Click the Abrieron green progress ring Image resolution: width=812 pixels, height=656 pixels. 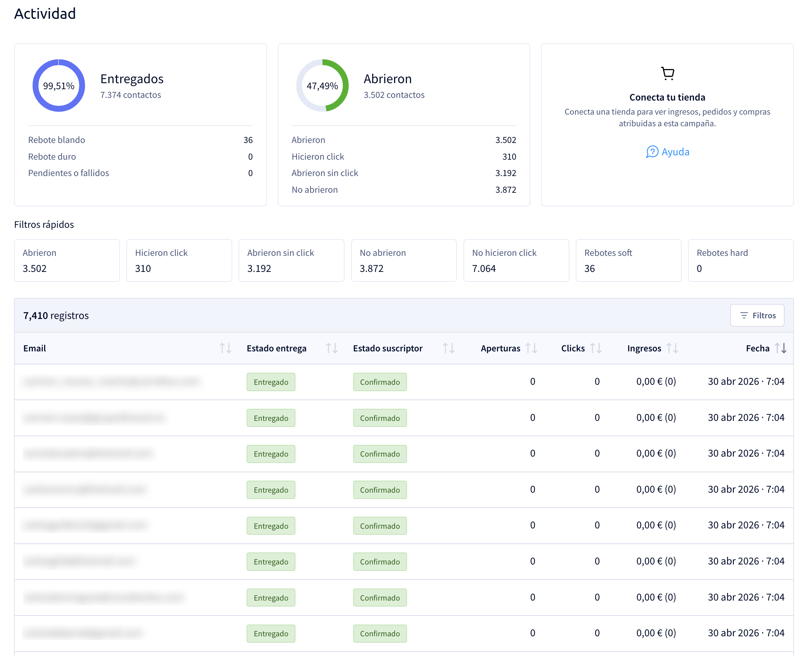[322, 86]
